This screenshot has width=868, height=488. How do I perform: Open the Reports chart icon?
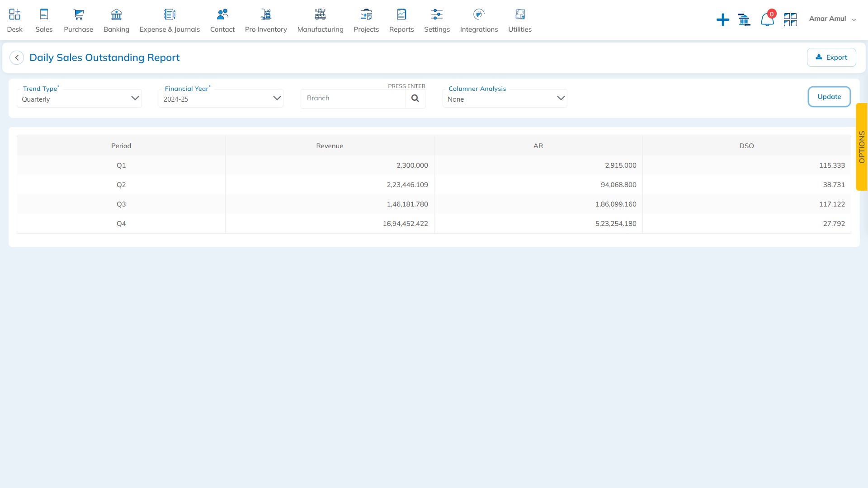[x=401, y=14]
